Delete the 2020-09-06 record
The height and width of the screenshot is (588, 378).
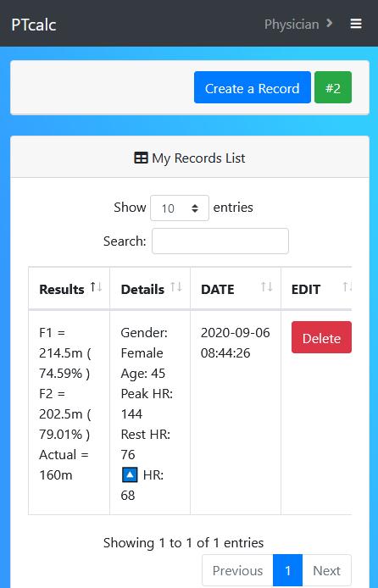[x=321, y=337]
